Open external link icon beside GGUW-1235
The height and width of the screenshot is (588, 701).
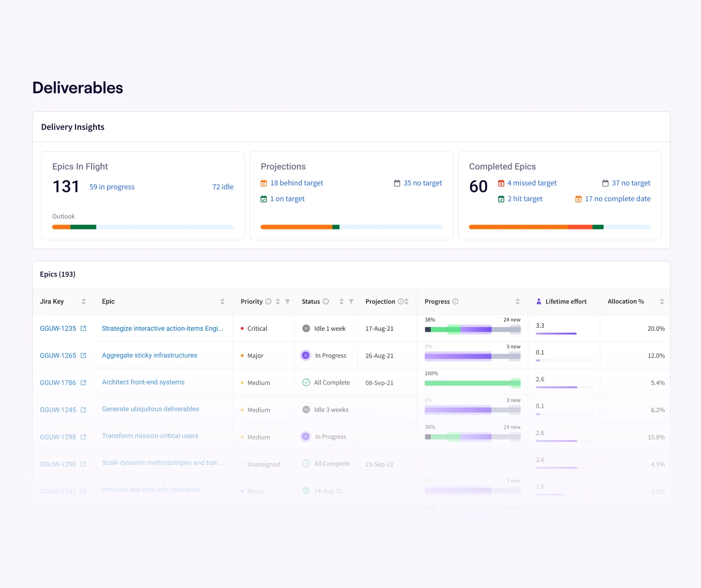coord(83,329)
